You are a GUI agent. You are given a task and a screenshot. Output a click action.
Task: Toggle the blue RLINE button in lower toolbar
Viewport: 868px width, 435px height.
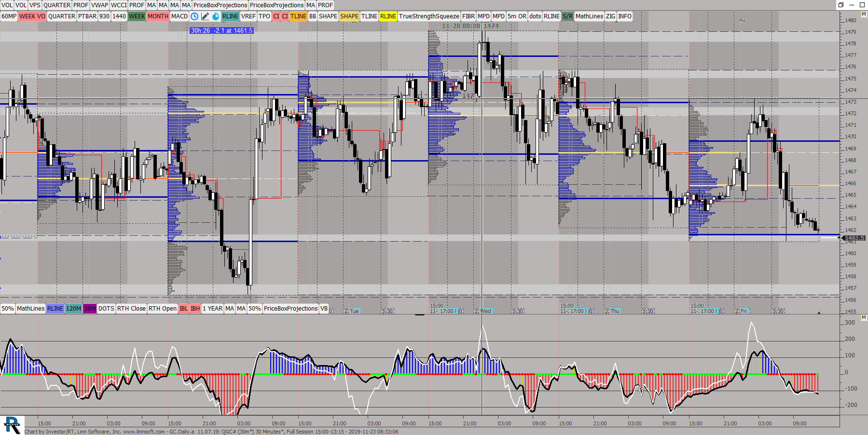pyautogui.click(x=55, y=309)
